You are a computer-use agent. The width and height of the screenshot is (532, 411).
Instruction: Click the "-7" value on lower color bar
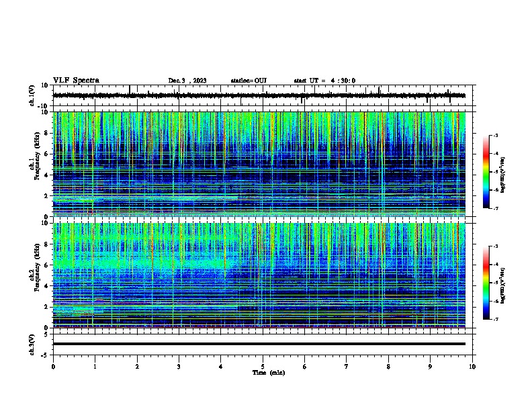coord(496,319)
